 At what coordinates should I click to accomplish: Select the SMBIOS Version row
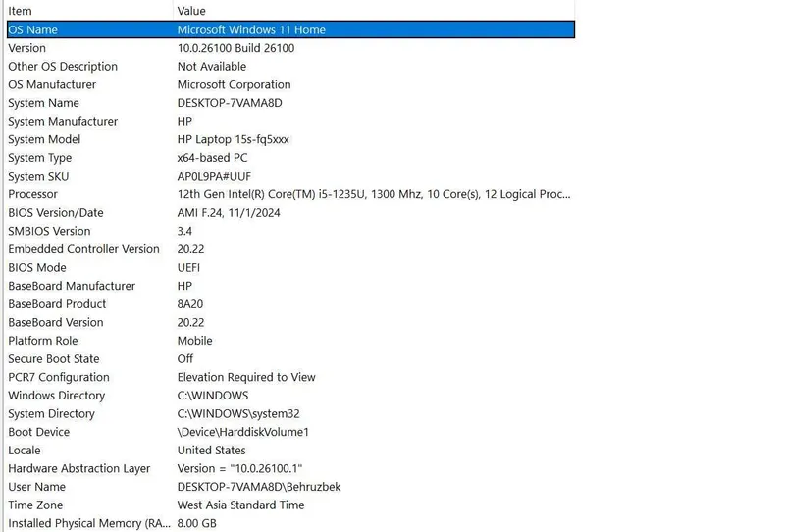click(x=290, y=231)
